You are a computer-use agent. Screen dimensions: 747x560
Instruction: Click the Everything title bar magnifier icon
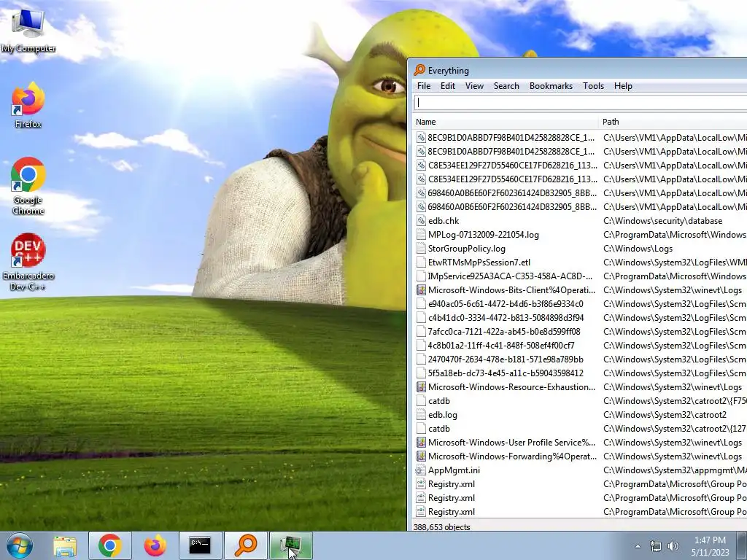tap(419, 70)
